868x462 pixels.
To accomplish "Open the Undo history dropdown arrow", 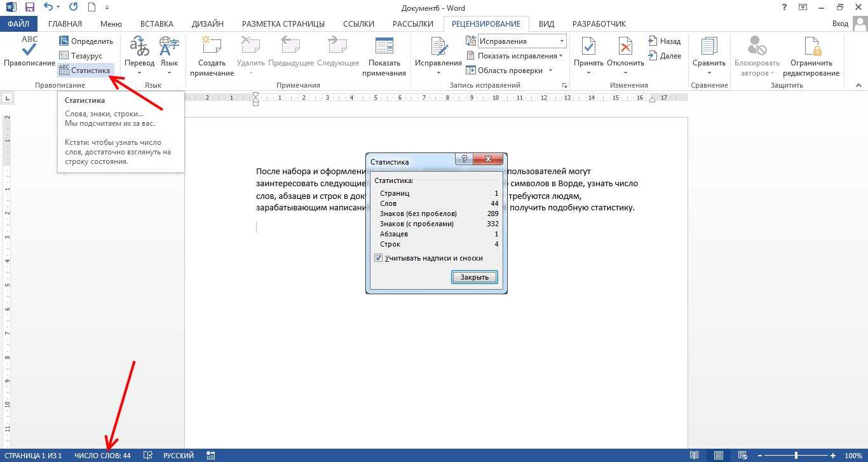I will coord(58,8).
